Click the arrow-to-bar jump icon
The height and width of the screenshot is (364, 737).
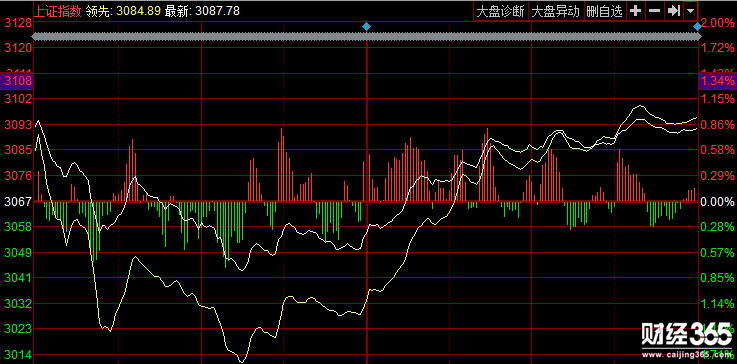click(674, 11)
